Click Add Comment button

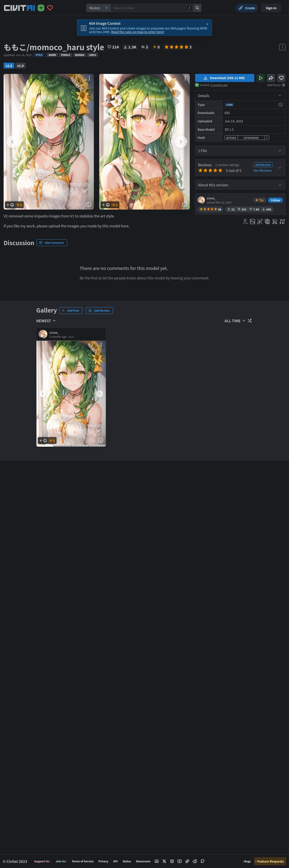tap(52, 243)
